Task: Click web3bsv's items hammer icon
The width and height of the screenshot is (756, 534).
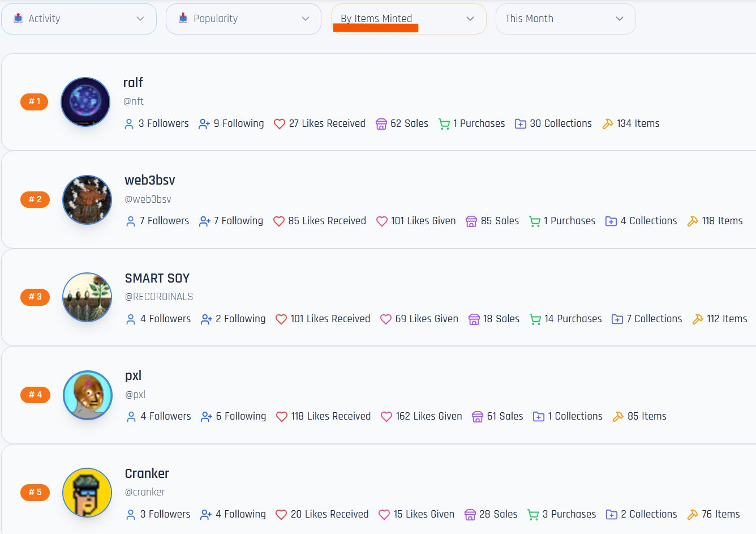Action: click(693, 221)
